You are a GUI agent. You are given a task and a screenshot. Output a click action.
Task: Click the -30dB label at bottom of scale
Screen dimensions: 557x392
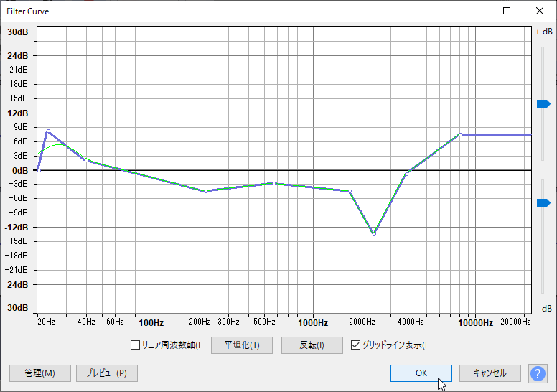pyautogui.click(x=16, y=308)
